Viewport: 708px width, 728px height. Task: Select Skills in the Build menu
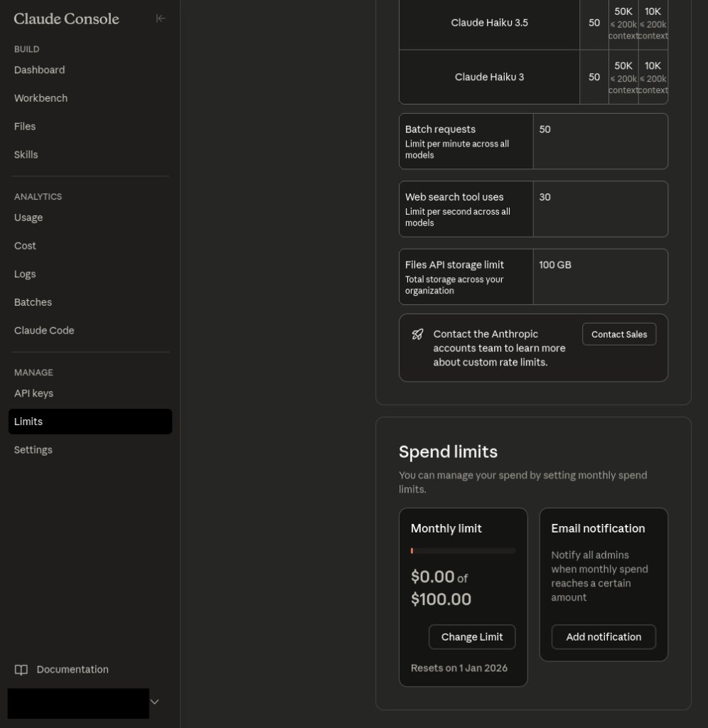tap(26, 154)
